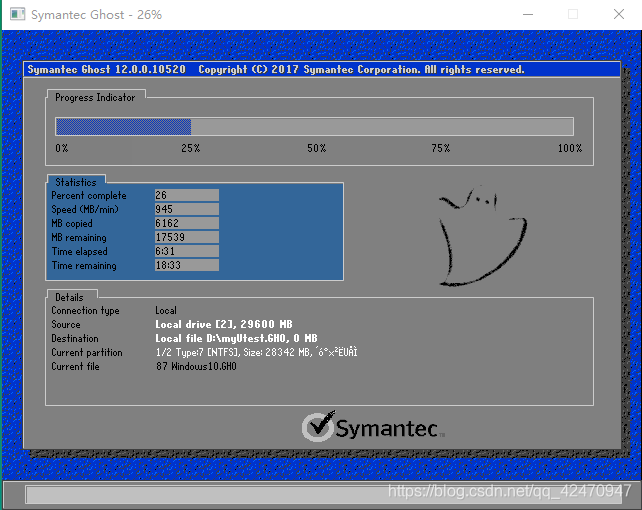Click the Symantec Ghost window title icon
Screen dimensions: 642x510
(18, 14)
